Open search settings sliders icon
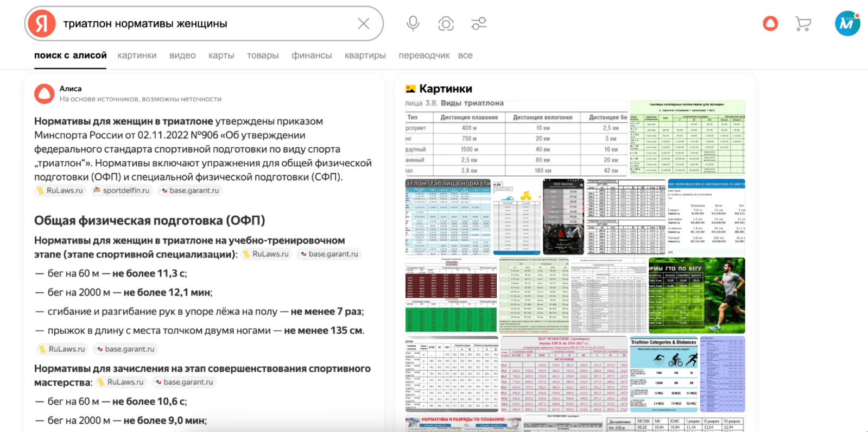 (479, 23)
